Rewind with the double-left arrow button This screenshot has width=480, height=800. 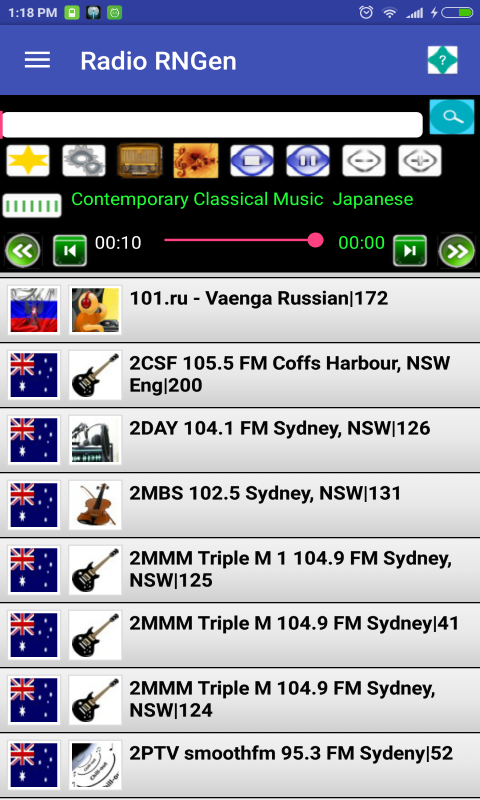23,251
